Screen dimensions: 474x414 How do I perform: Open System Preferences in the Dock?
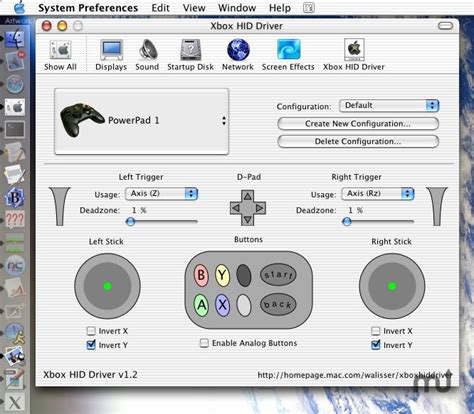(x=14, y=107)
